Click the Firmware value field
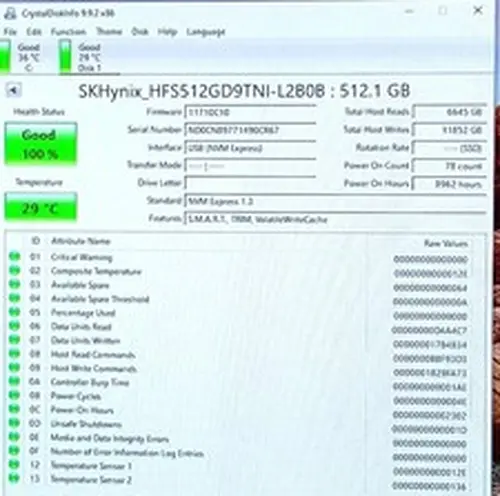 tap(250, 112)
